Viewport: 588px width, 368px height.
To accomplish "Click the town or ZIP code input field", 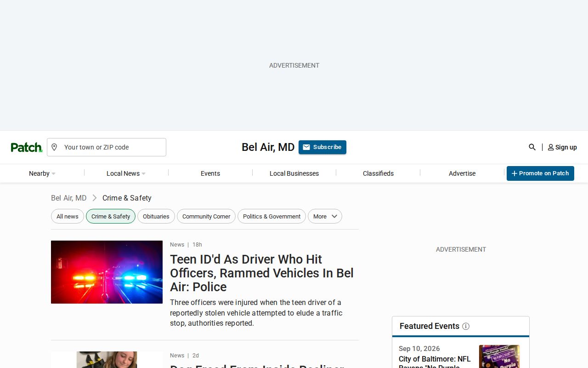I will (107, 147).
